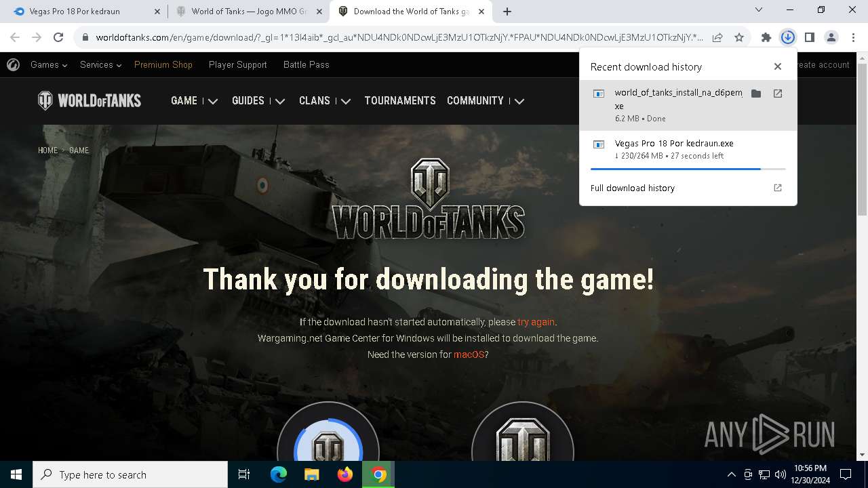Click the try again download link
The image size is (868, 488).
point(536,322)
